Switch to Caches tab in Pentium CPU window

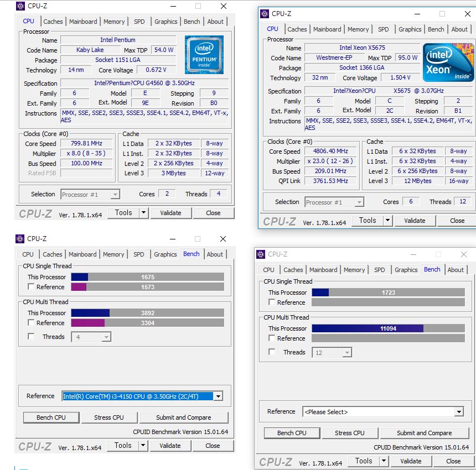click(53, 22)
